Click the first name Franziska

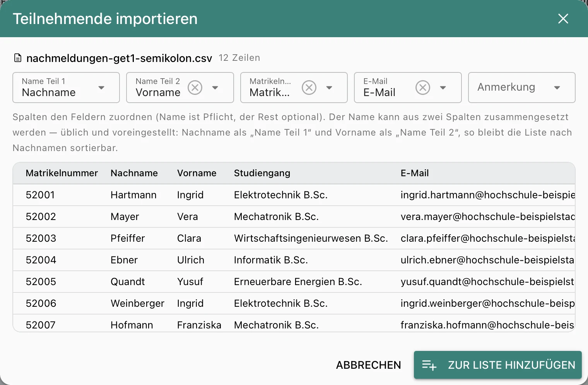click(199, 325)
